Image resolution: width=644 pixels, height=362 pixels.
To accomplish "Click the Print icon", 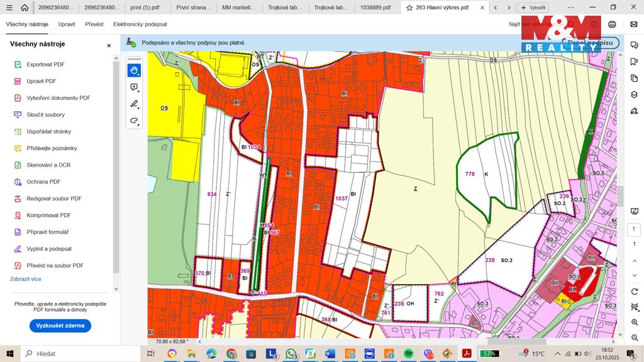I will pyautogui.click(x=612, y=25).
